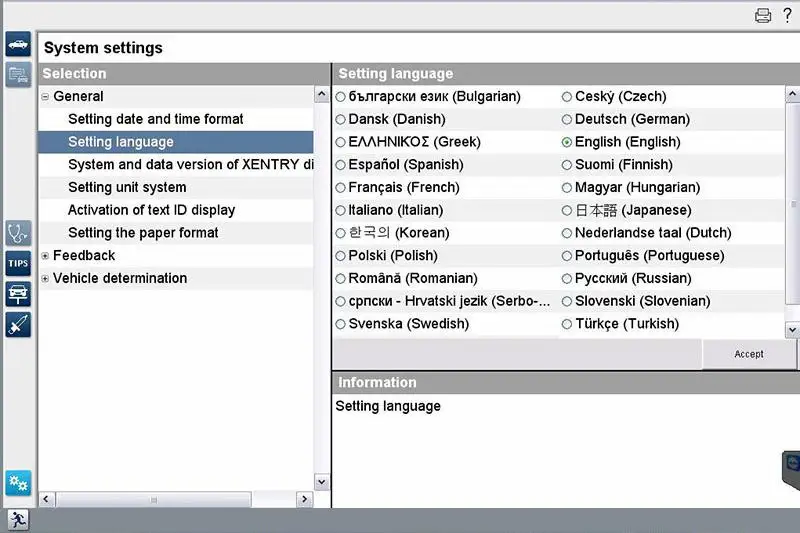Open the vehicle car icon in sidebar
The height and width of the screenshot is (533, 800).
(x=18, y=44)
